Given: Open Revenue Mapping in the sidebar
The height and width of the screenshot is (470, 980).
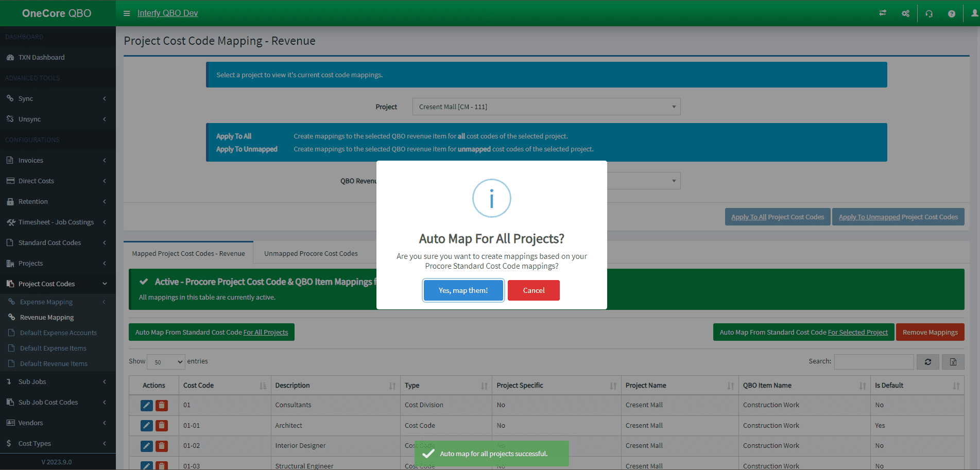Looking at the screenshot, I should [47, 317].
